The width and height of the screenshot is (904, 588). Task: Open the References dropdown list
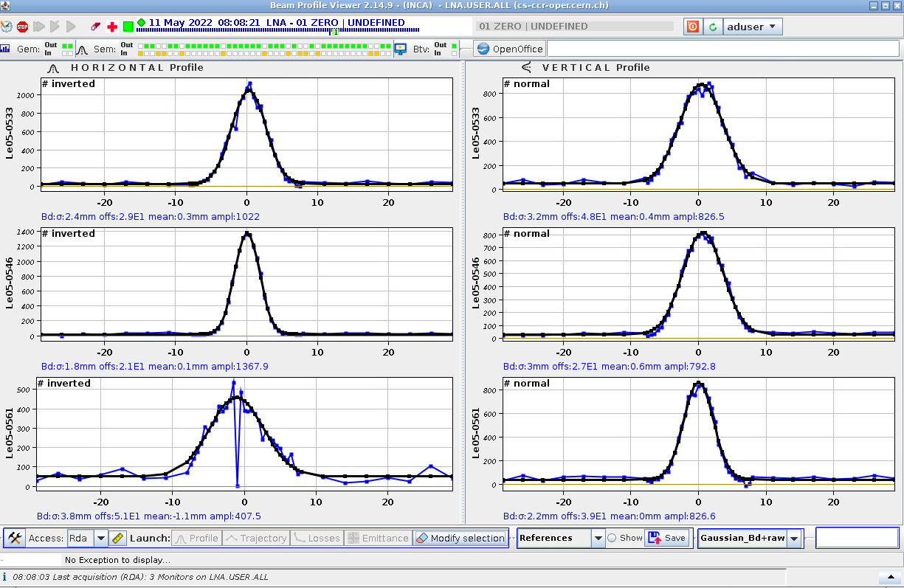[x=598, y=538]
